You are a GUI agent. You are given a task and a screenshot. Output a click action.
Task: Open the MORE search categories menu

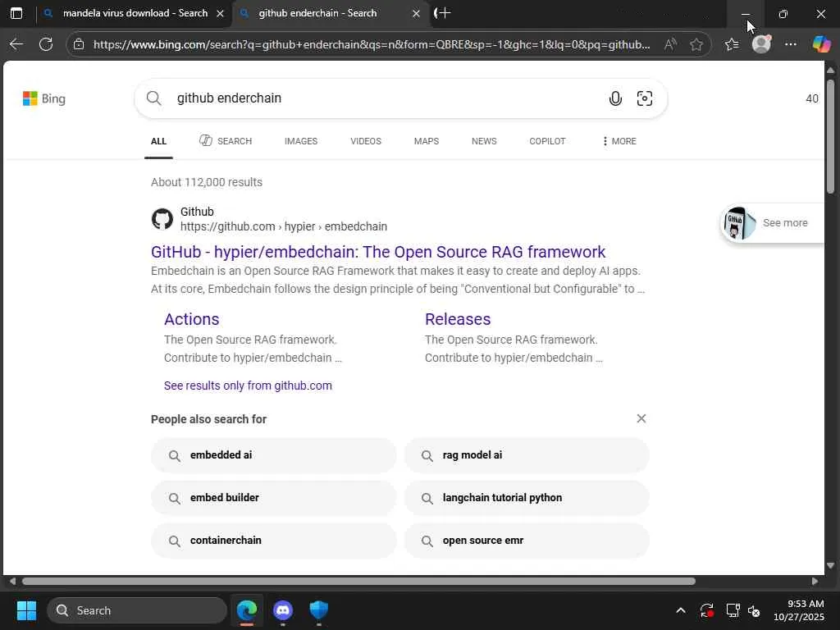pos(619,141)
